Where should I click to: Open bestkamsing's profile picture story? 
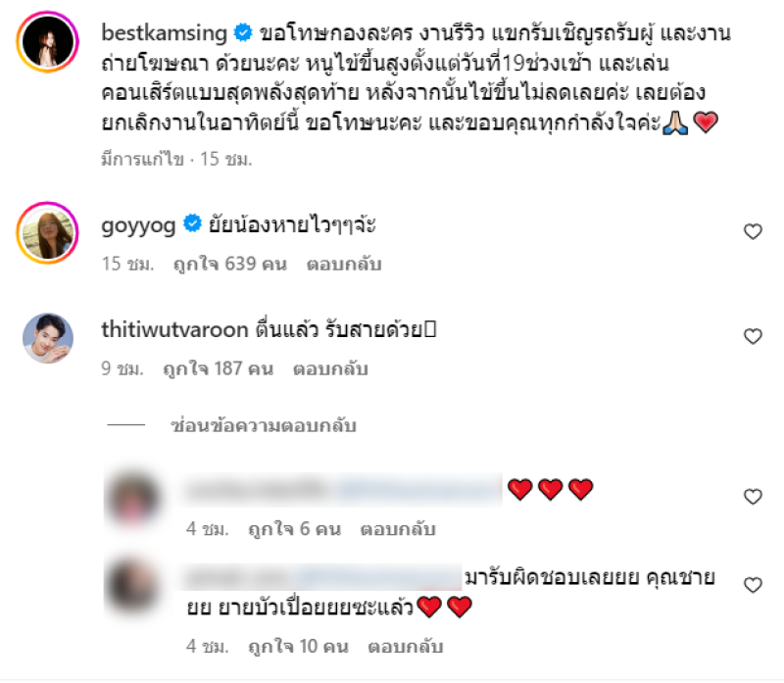click(x=47, y=41)
